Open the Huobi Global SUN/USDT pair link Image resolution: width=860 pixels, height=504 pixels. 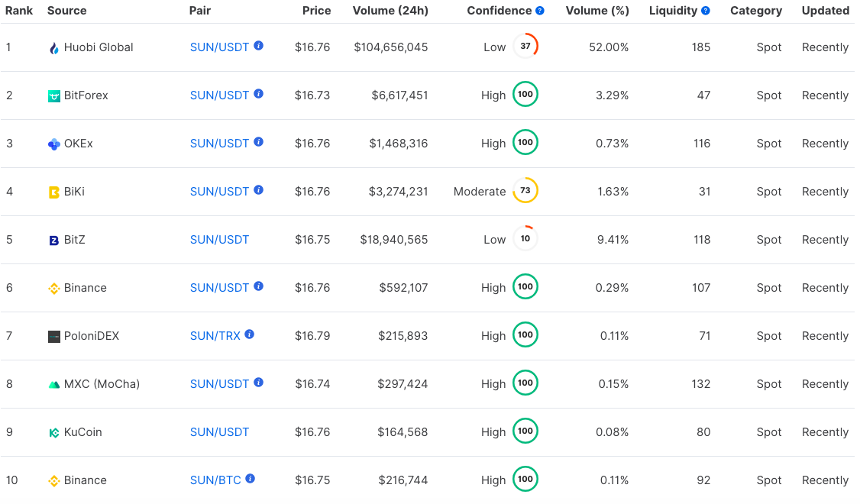click(x=219, y=47)
